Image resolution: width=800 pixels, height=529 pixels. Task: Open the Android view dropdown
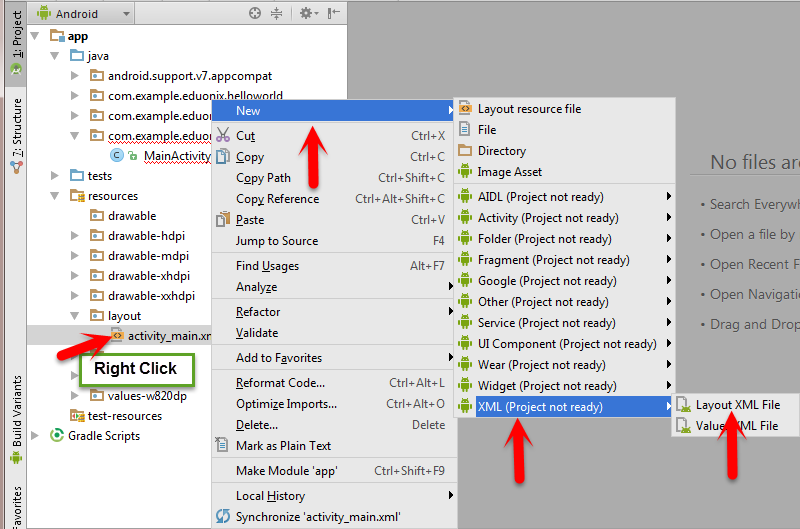[83, 13]
